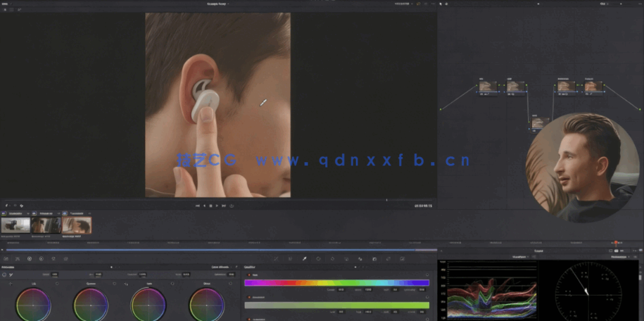Select node 04 in the node graph
This screenshot has height=321, width=644.
click(x=566, y=87)
